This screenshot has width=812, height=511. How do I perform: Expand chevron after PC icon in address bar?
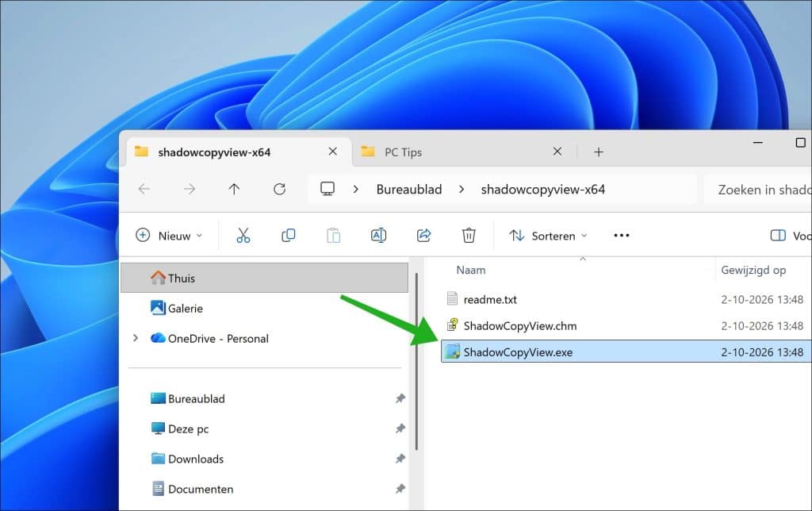click(x=356, y=189)
